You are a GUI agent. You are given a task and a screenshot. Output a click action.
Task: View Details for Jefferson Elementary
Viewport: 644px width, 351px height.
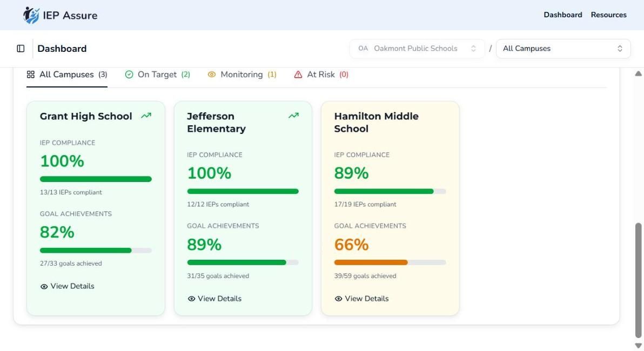click(x=214, y=299)
